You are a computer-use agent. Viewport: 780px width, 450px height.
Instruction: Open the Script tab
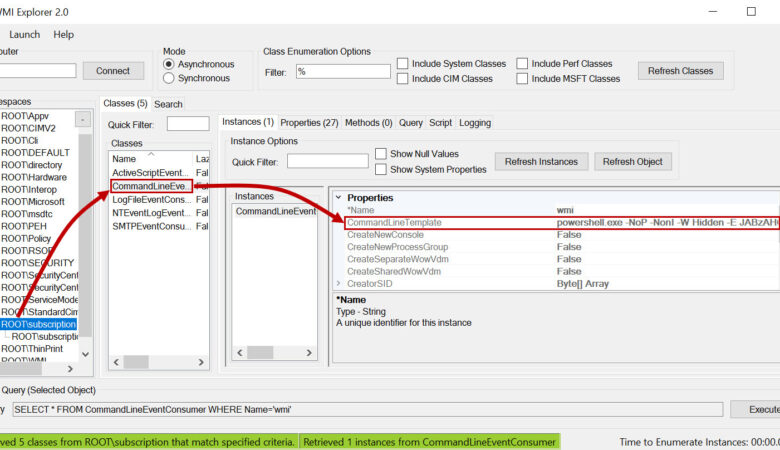tap(441, 123)
